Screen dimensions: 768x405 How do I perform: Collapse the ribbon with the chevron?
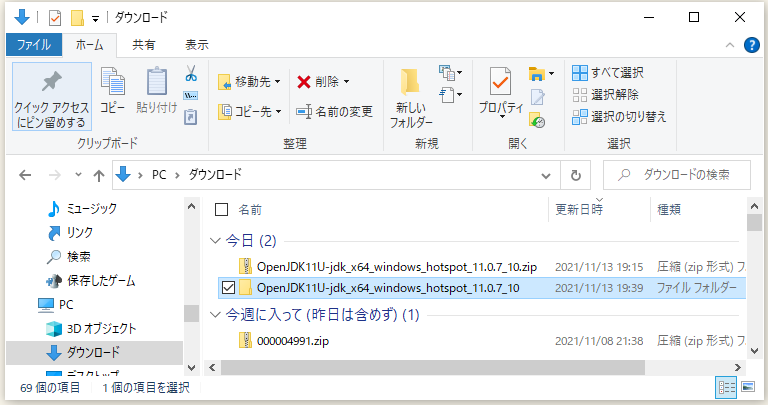coord(730,45)
